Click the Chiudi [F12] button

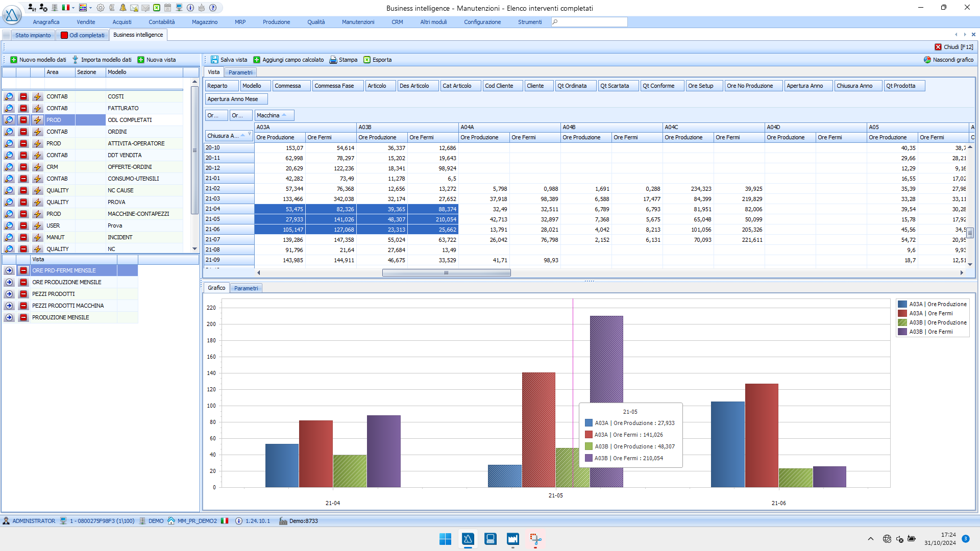[954, 47]
